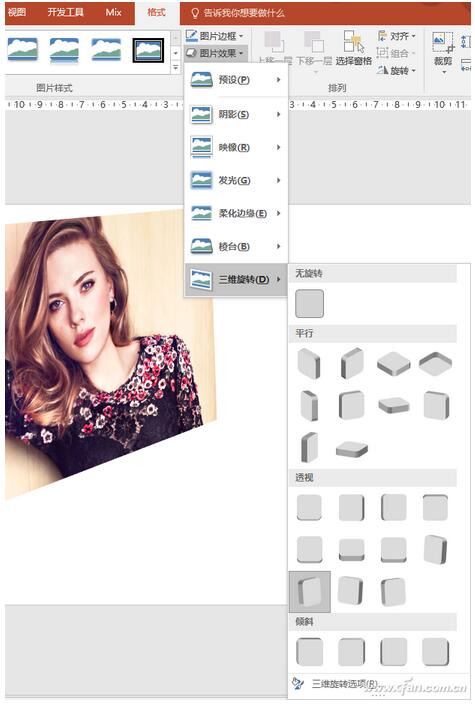Viewport: 475px width, 705px height.
Task: Open the 阴影 shadow submenu
Action: point(236,114)
